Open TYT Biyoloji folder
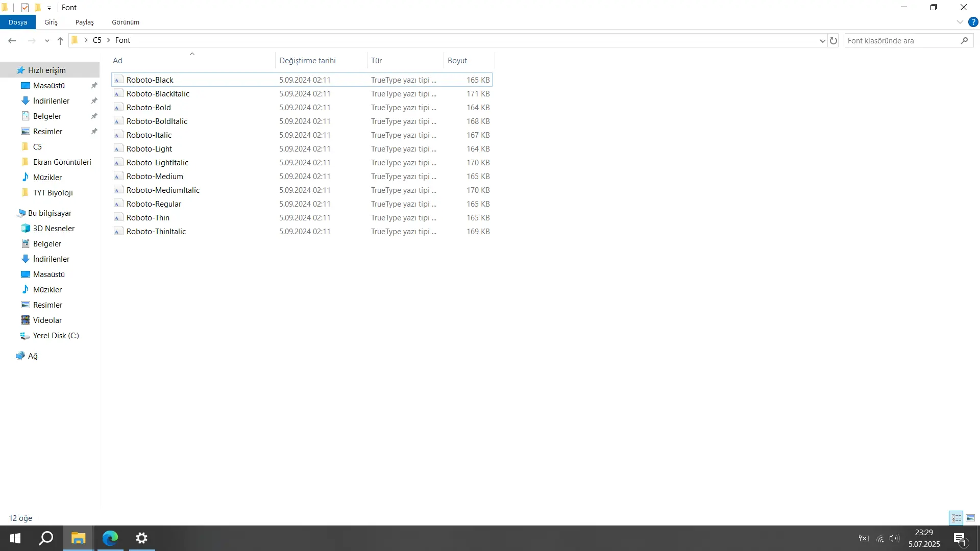 coord(53,193)
